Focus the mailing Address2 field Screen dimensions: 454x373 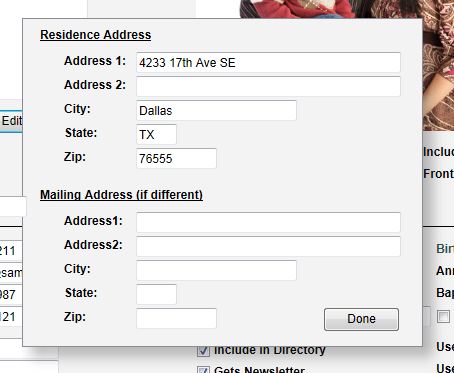click(268, 246)
